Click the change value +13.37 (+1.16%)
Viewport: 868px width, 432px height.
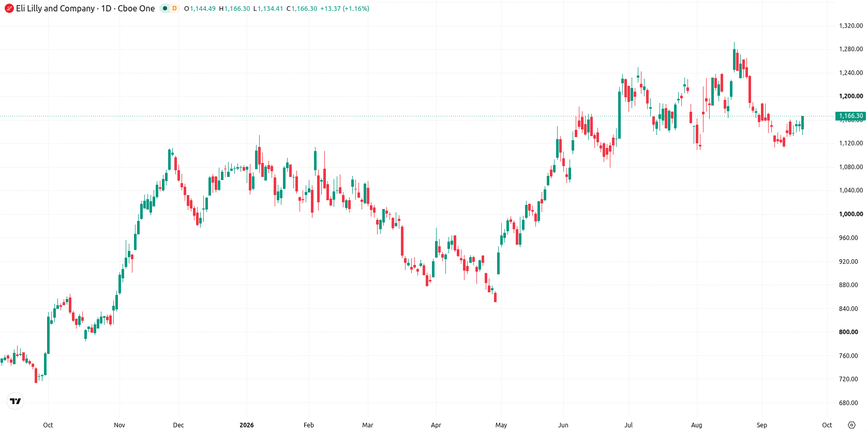point(345,9)
